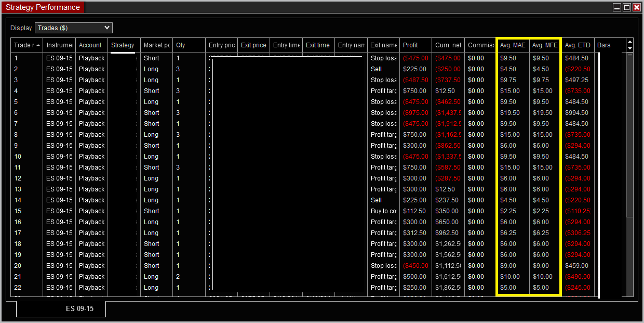644x323 pixels.
Task: Click the $459.00 Avg. ETD value
Action: click(x=576, y=266)
